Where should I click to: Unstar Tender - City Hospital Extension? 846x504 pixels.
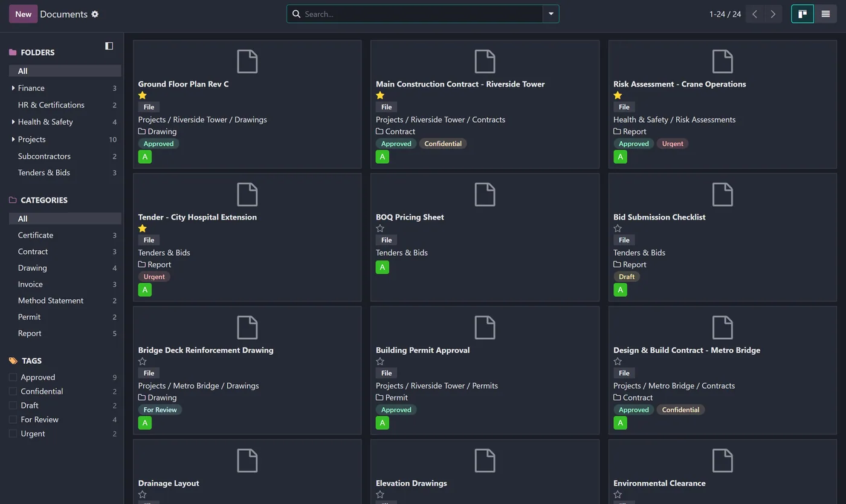click(143, 228)
